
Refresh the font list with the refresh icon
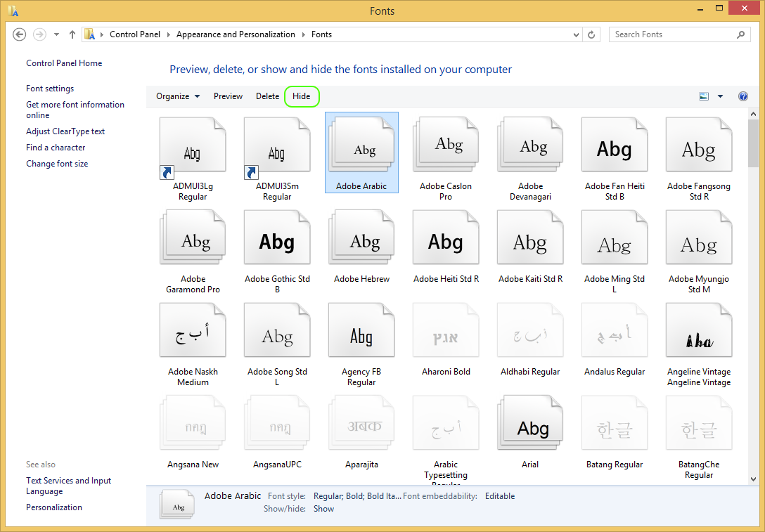[591, 34]
